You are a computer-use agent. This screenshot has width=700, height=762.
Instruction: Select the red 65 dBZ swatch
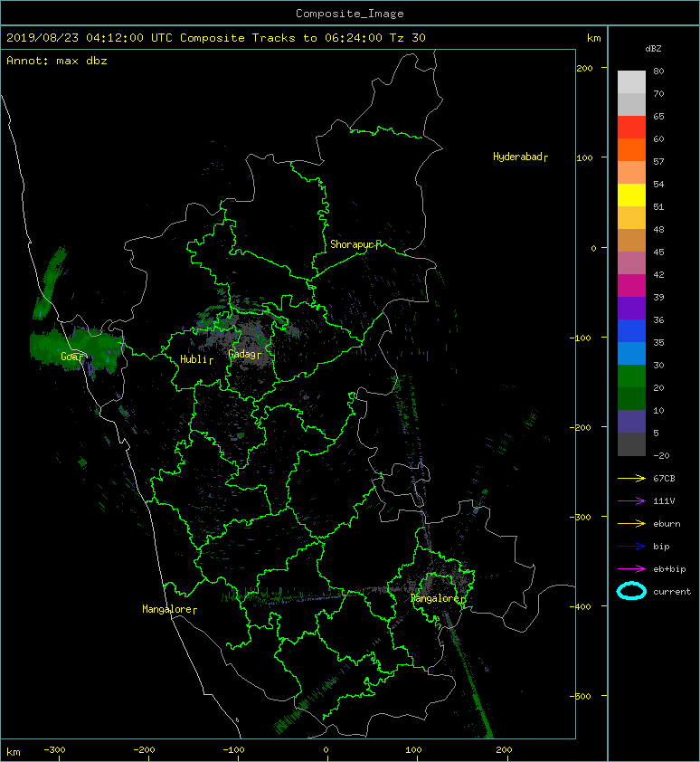(x=631, y=128)
